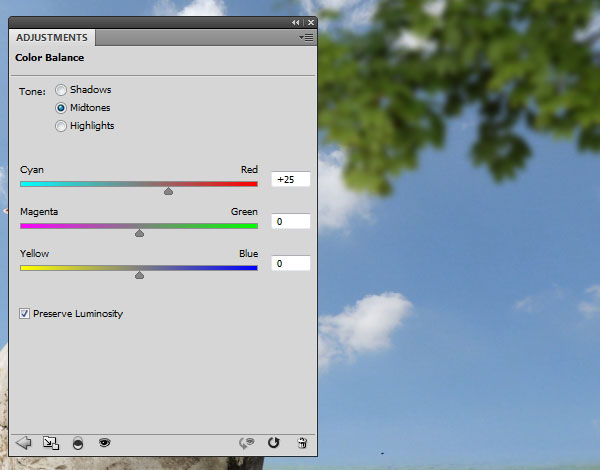Select the Adjustments tab
Screen dimensions: 600x470
point(52,38)
